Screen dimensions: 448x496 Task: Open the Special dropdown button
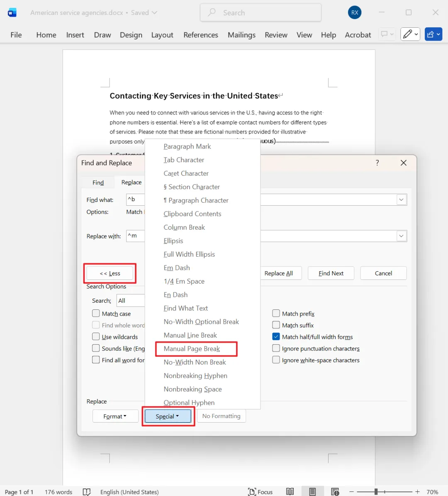pos(168,416)
